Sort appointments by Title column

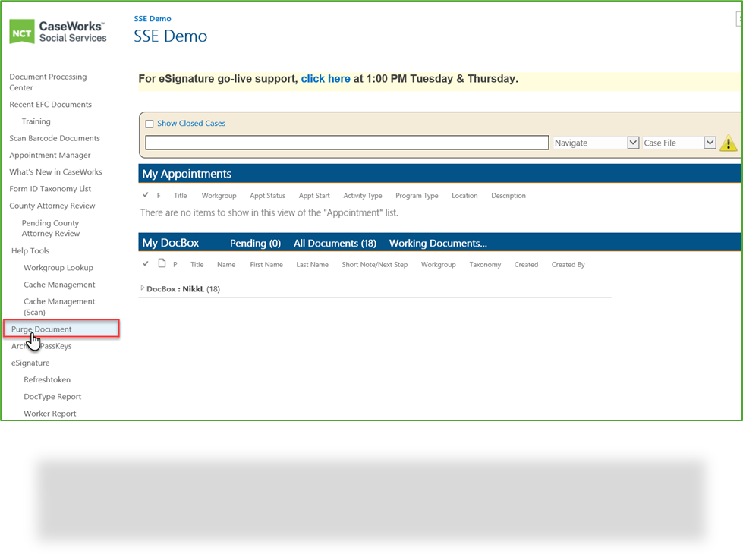[180, 195]
